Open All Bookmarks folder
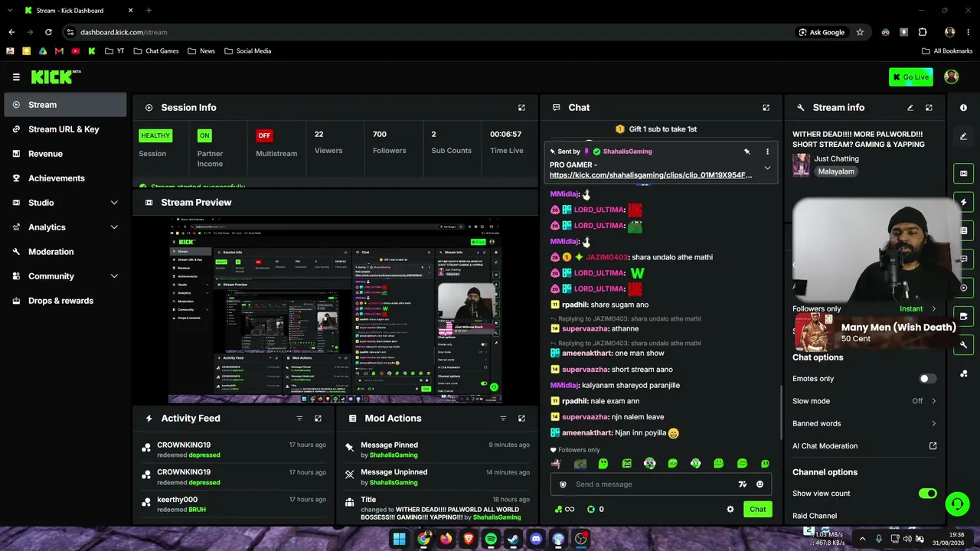980x551 pixels. [947, 51]
